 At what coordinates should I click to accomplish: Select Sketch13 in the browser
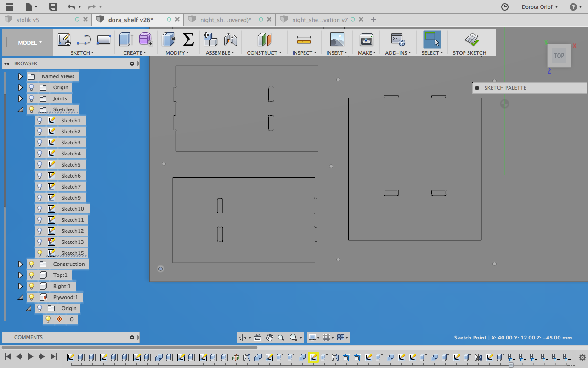click(x=73, y=242)
